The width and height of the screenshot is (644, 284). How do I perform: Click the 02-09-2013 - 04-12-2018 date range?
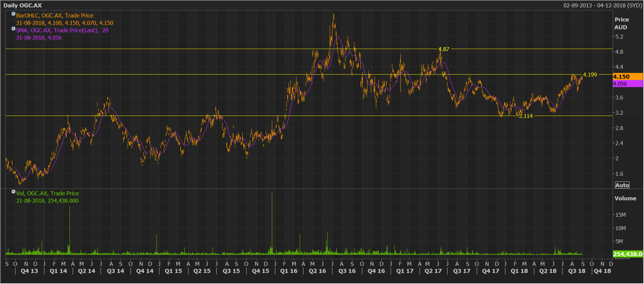(602, 5)
